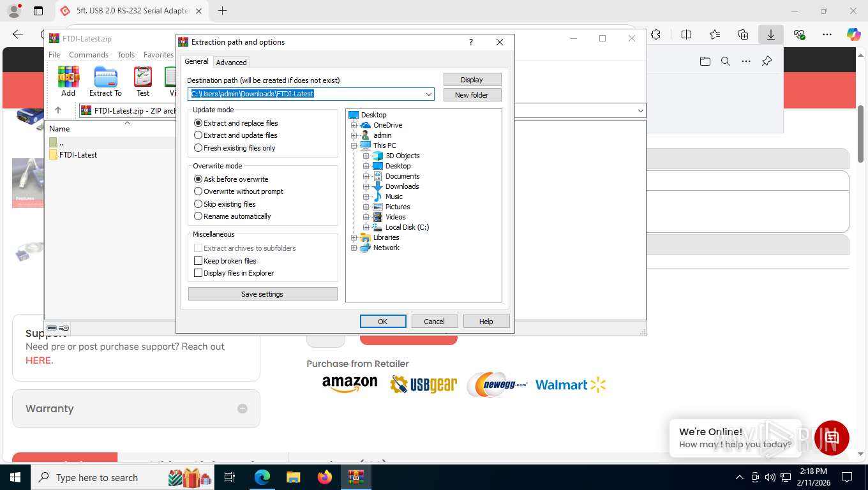Open Microsoft Edge from the taskbar
Viewport: 868px width, 490px height.
click(x=262, y=477)
